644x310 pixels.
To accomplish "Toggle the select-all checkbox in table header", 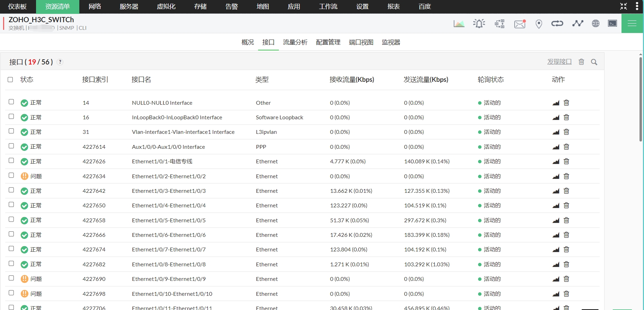I will pos(10,80).
